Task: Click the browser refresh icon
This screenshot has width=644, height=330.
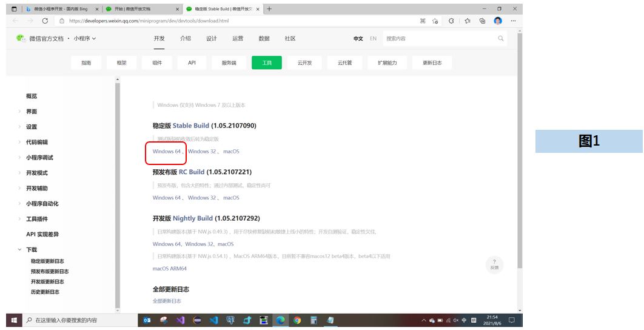Action: tap(45, 21)
